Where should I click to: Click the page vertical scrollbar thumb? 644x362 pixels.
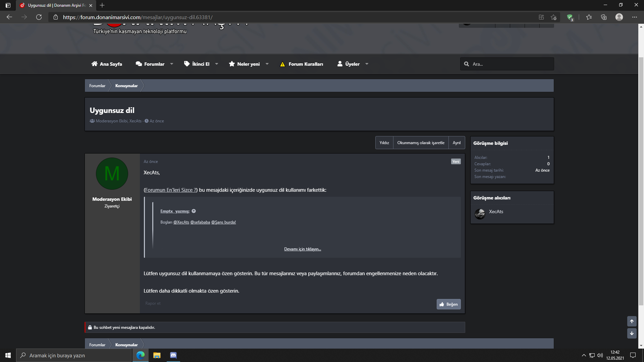(641, 181)
